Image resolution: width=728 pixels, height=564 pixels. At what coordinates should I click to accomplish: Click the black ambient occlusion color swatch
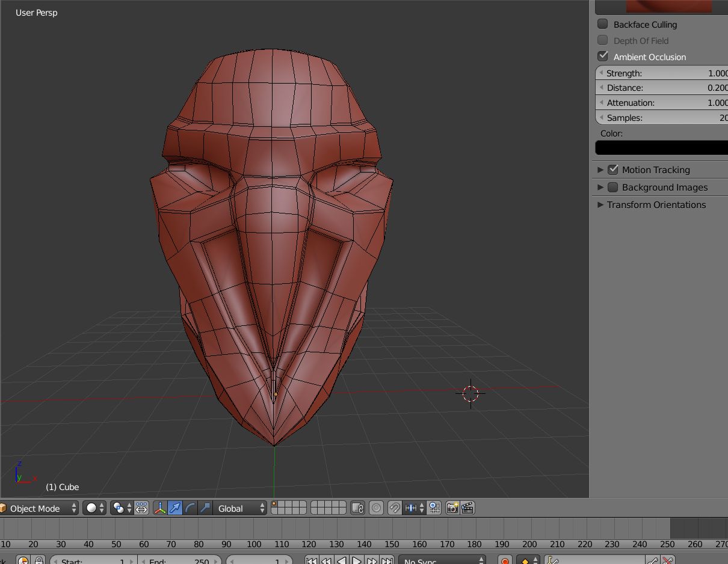click(661, 148)
